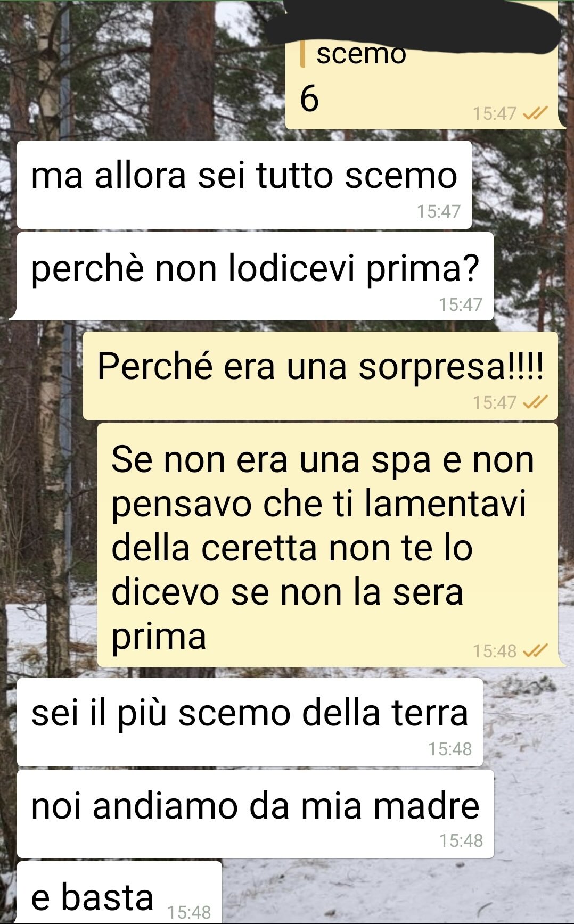
Task: Tap timestamp next to "e basta"
Action: (189, 912)
